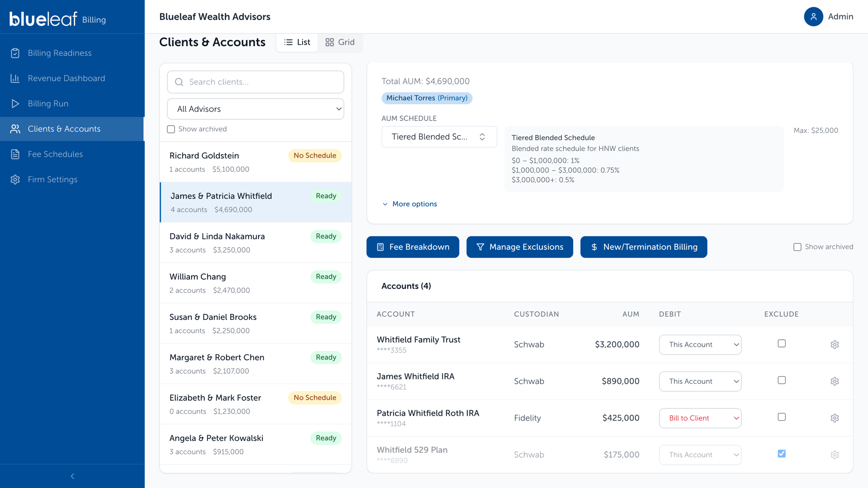Toggle Show archived above the accounts table
Image resolution: width=868 pixels, height=488 pixels.
point(797,247)
